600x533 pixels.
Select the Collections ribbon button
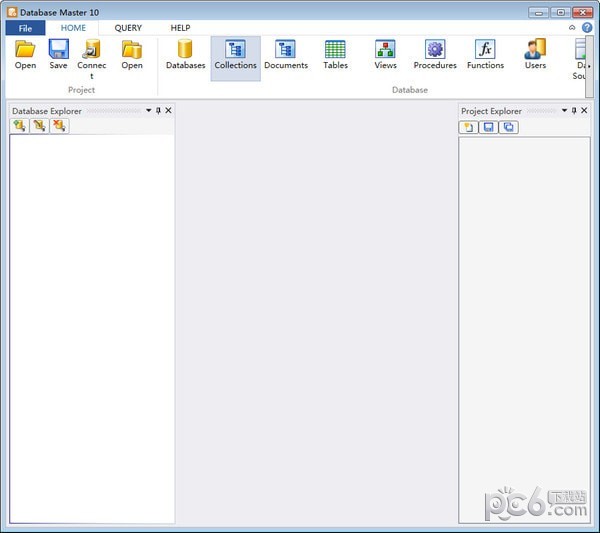click(x=235, y=59)
